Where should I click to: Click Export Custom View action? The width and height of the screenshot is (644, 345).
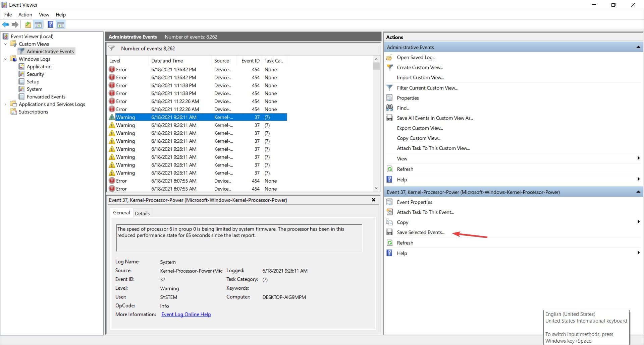(x=420, y=128)
